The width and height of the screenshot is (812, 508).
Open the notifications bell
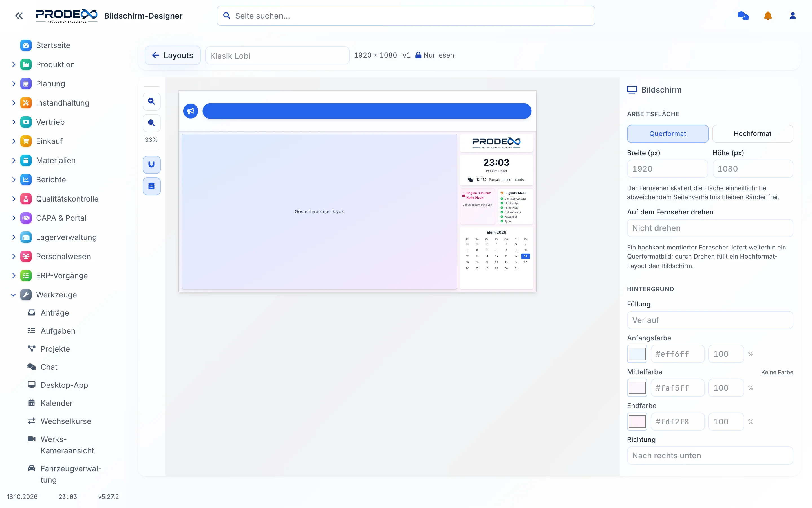coord(768,16)
